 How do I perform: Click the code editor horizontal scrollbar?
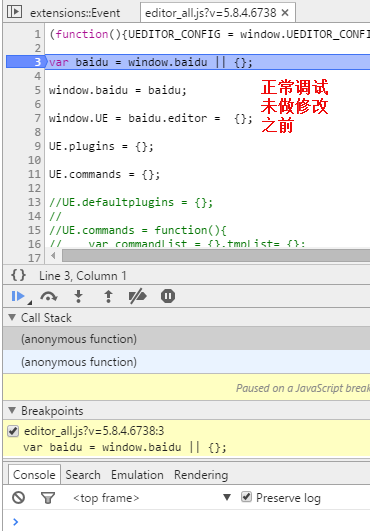216,255
